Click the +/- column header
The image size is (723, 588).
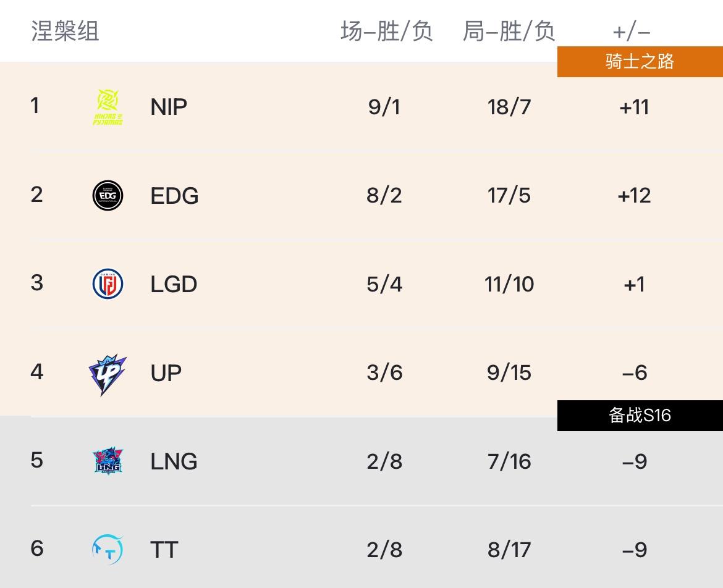click(x=632, y=31)
